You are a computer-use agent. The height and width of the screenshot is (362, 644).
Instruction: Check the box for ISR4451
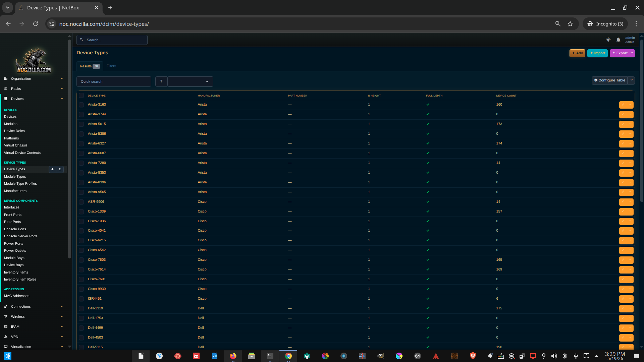82,299
